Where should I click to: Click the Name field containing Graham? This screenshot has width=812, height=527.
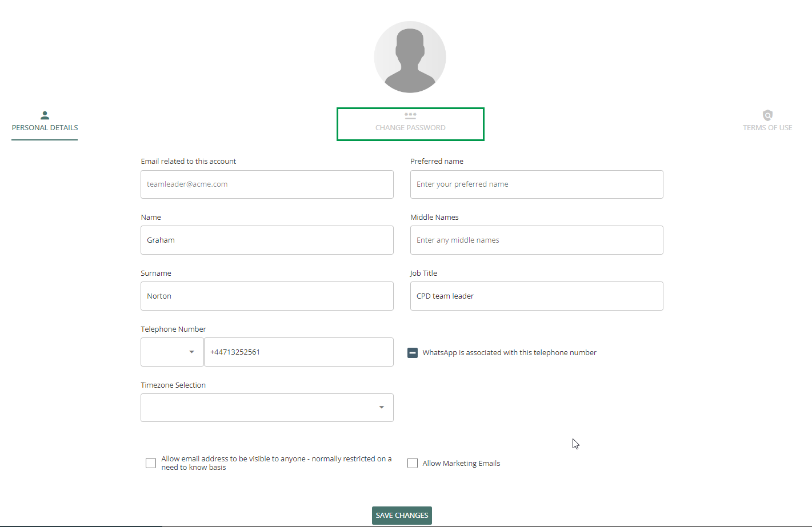point(267,240)
